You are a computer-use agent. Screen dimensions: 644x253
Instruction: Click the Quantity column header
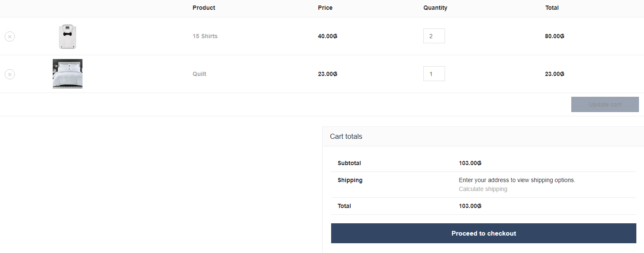pyautogui.click(x=435, y=8)
